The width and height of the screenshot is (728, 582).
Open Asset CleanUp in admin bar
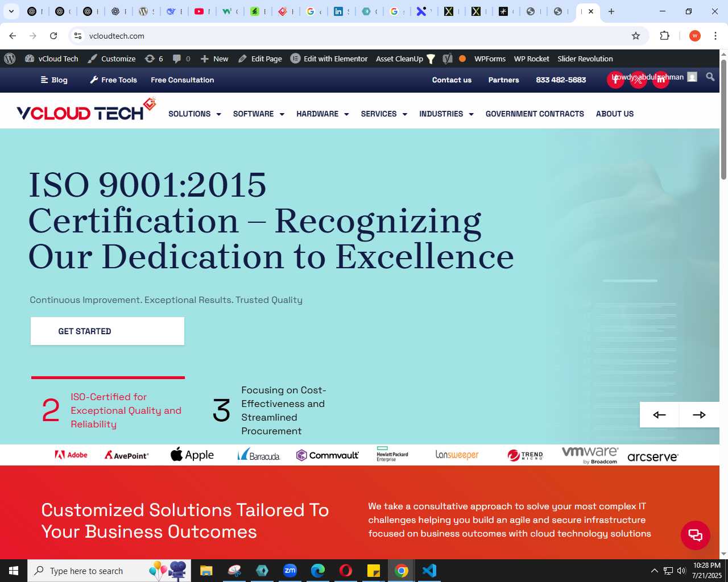(406, 59)
